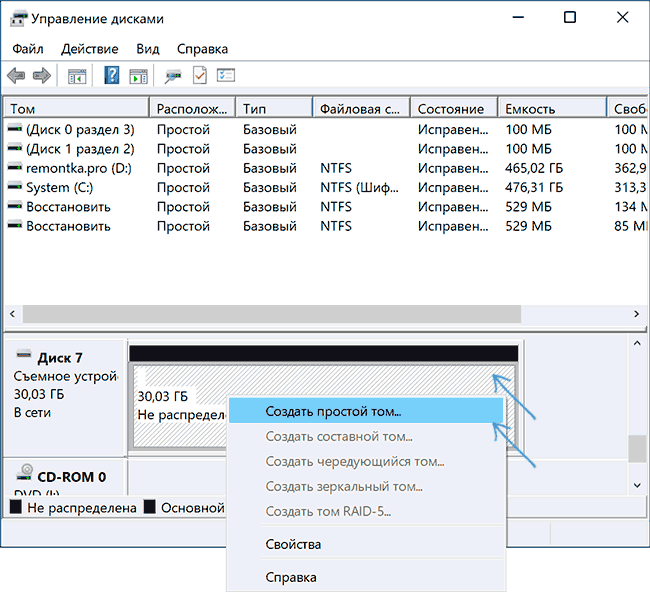
Task: Click the Не распределена legend label
Action: point(82,507)
